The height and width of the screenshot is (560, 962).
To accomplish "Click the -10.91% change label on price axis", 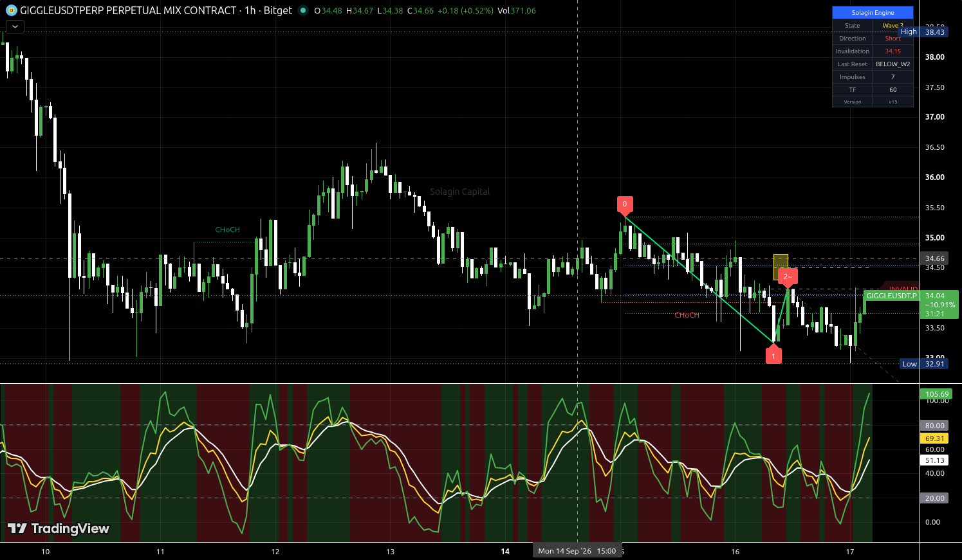I will (939, 305).
